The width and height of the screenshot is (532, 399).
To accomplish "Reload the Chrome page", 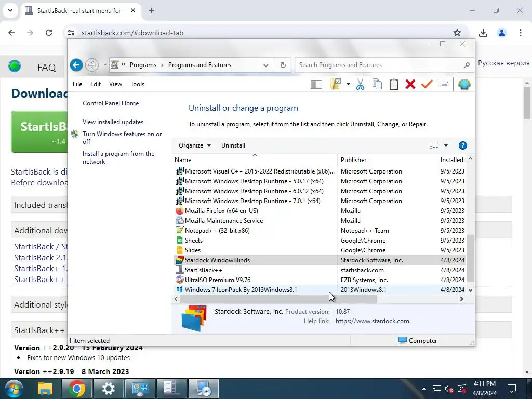I will coord(49,33).
